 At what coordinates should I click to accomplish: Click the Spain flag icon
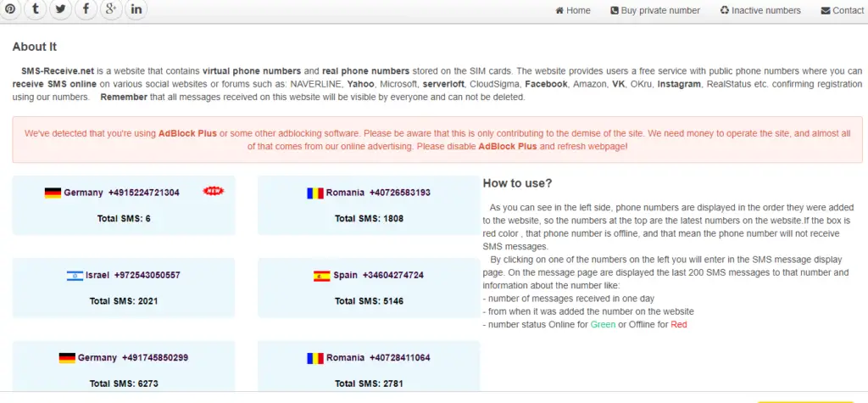click(321, 276)
